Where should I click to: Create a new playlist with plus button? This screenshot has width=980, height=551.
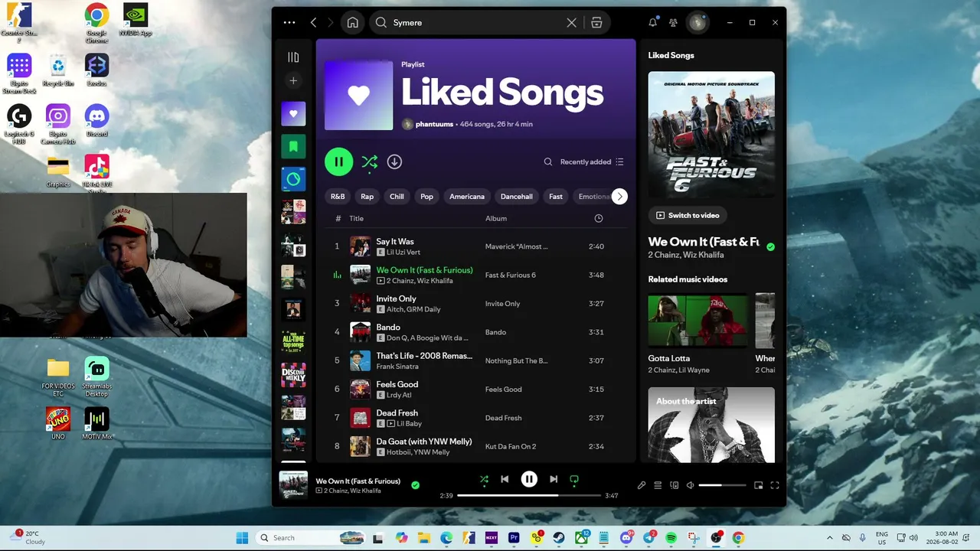293,80
